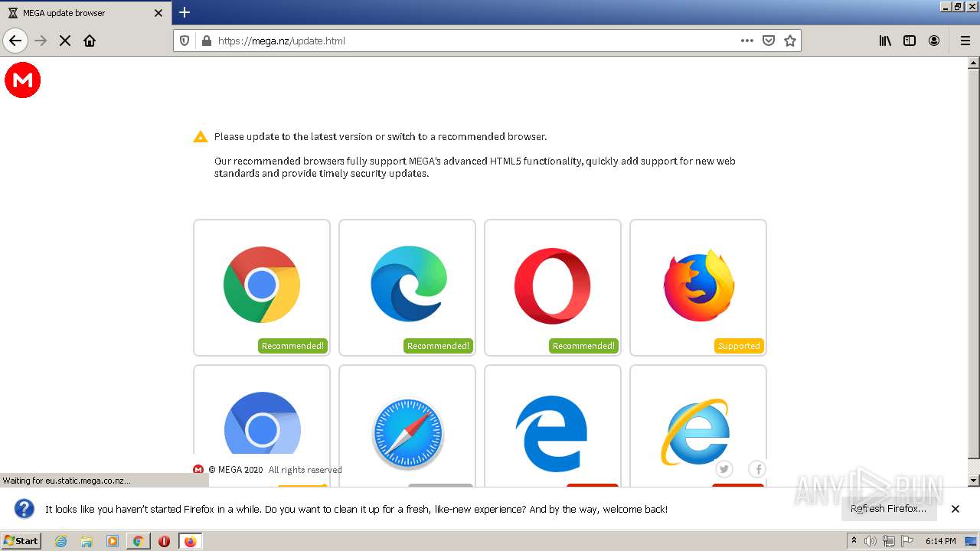Click the page scrollbar down arrow
Viewport: 980px width, 551px height.
click(974, 481)
